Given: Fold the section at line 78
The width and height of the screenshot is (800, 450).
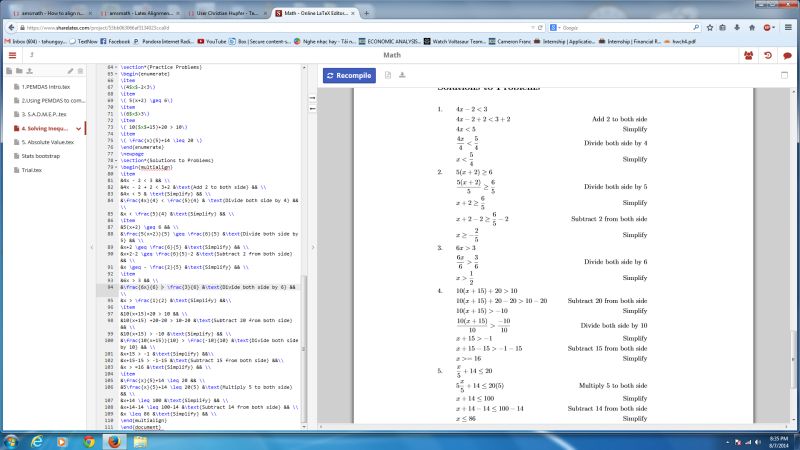Looking at the screenshot, I should (x=116, y=160).
